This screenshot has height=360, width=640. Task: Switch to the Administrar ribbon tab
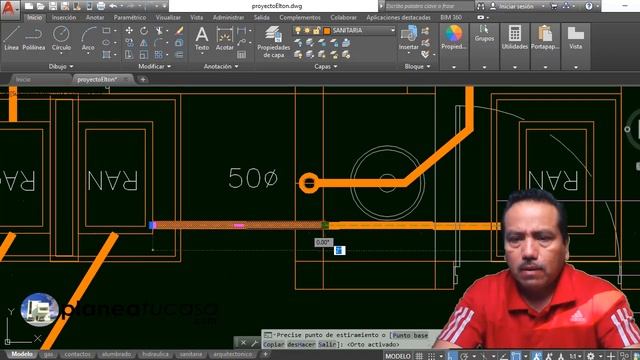pos(229,18)
